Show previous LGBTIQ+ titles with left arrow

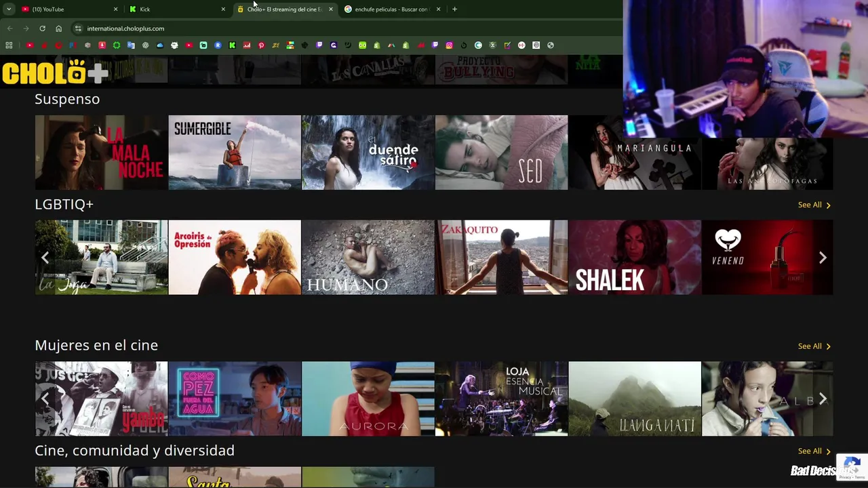(x=45, y=258)
